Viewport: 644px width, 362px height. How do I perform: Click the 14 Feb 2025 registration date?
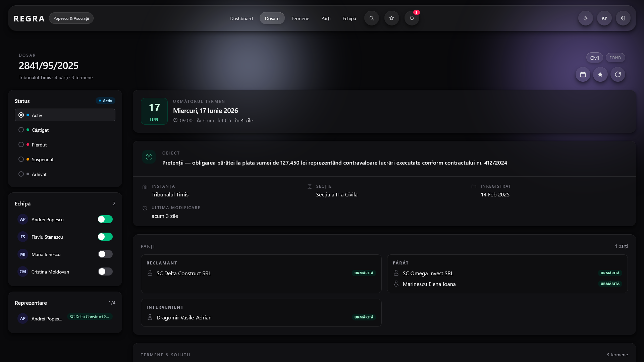pyautogui.click(x=495, y=195)
